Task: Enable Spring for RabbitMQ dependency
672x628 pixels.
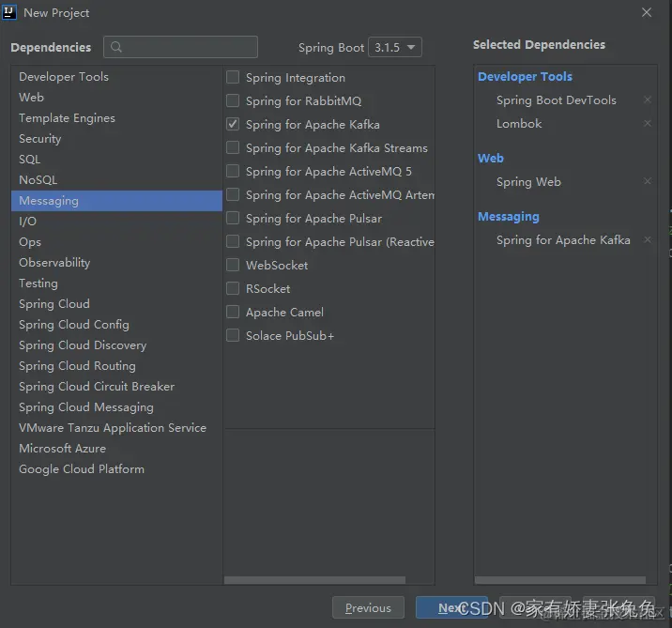Action: tap(233, 100)
